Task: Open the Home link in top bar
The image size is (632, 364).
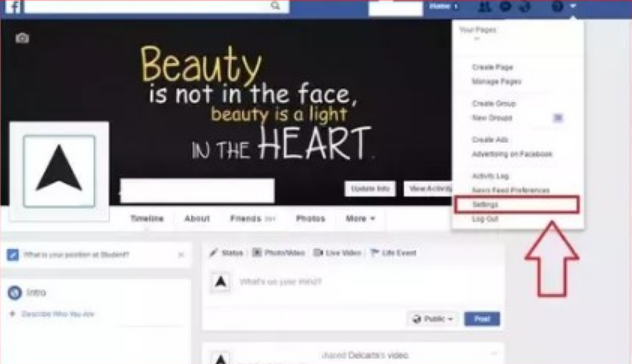Action: (x=440, y=6)
